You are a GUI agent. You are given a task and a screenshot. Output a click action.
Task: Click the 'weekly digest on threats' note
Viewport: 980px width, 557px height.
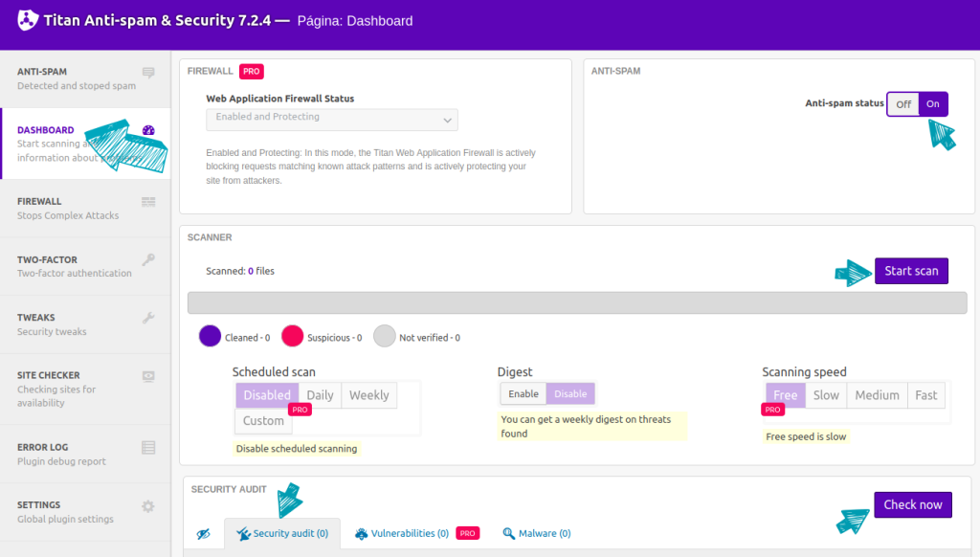[x=591, y=426]
